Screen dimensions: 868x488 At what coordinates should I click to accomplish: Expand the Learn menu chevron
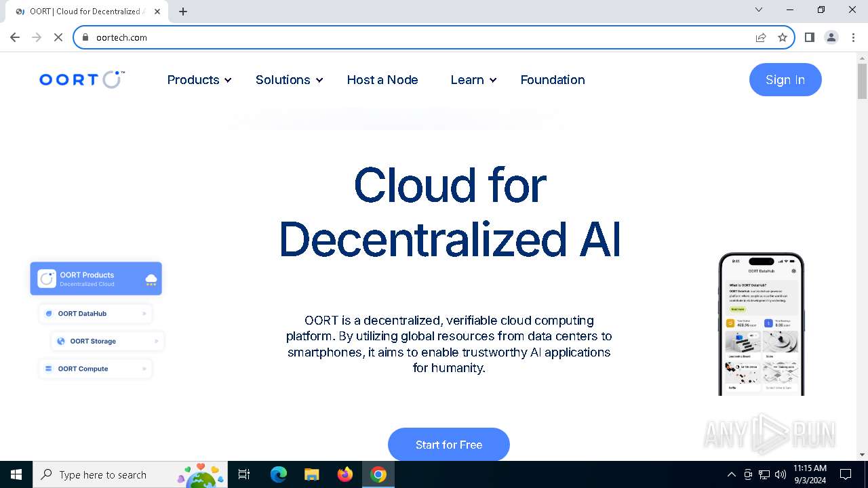493,80
